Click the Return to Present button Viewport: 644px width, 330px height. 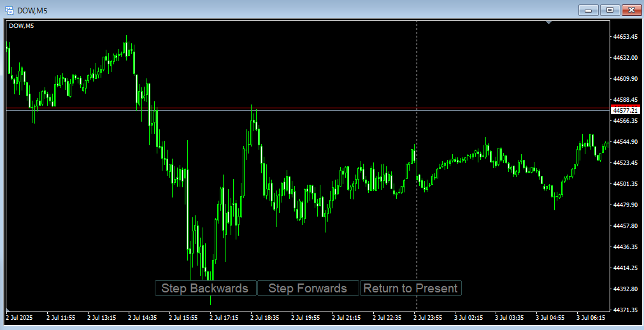click(411, 288)
